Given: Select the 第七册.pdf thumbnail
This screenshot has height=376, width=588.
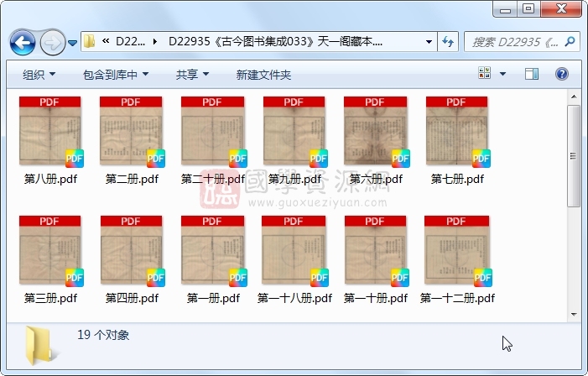Looking at the screenshot, I should tap(457, 131).
